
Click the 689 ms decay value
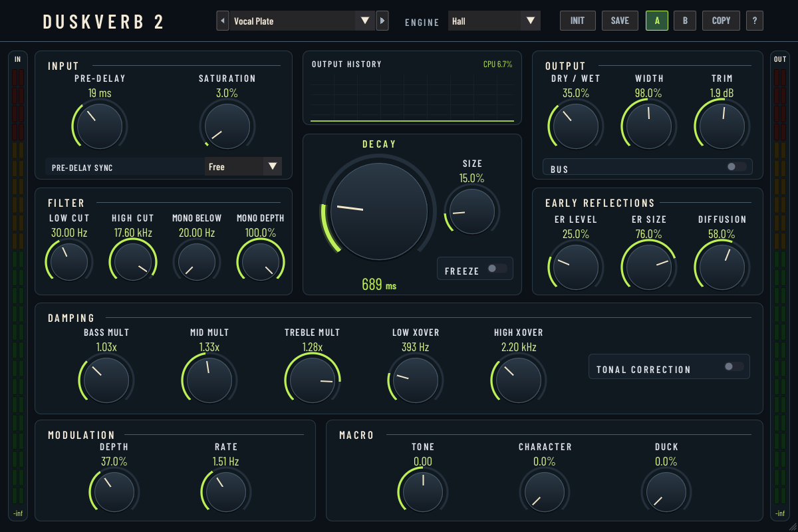point(379,285)
